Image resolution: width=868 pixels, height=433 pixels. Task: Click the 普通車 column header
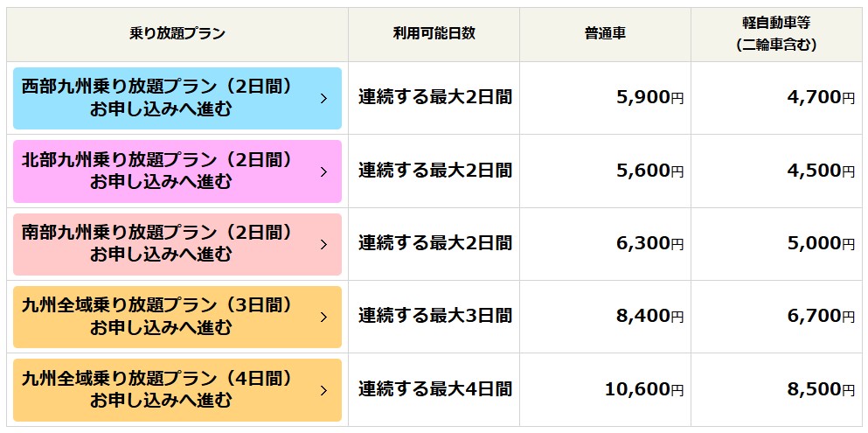[x=605, y=33]
